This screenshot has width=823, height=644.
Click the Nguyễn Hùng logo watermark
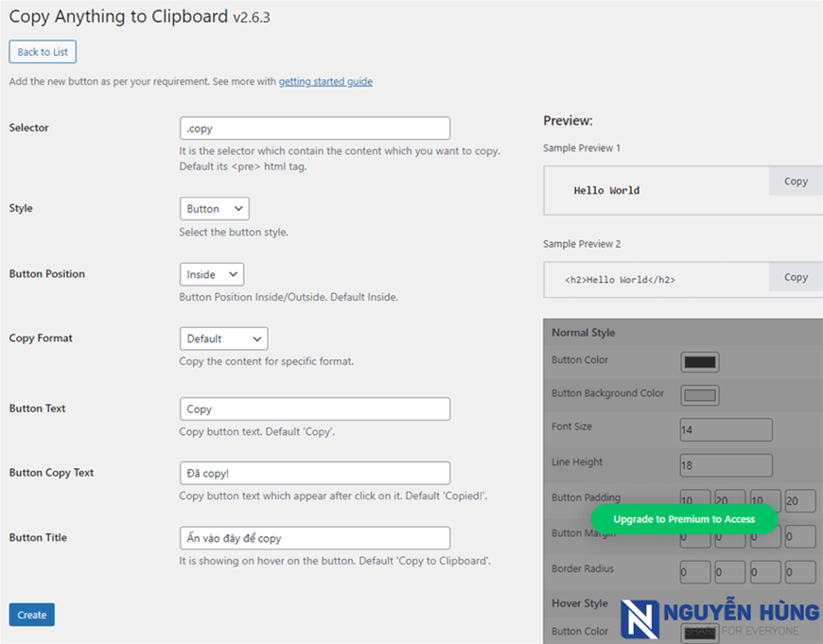click(719, 618)
